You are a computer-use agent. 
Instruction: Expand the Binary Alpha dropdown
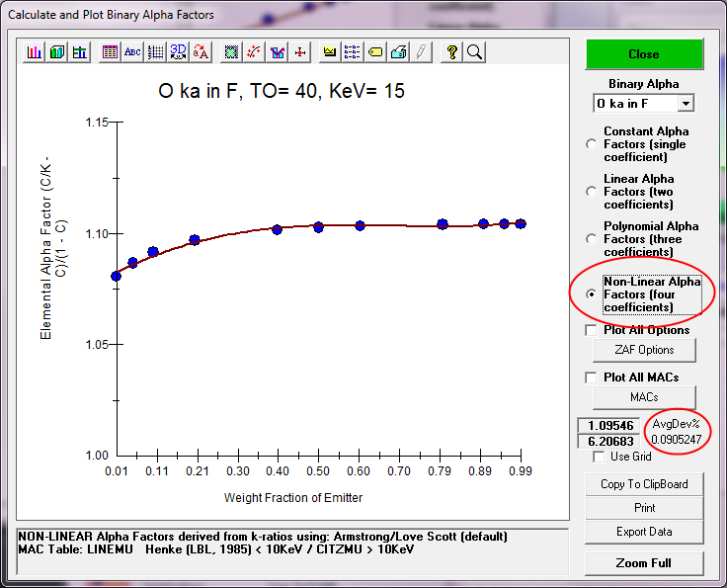[x=686, y=103]
